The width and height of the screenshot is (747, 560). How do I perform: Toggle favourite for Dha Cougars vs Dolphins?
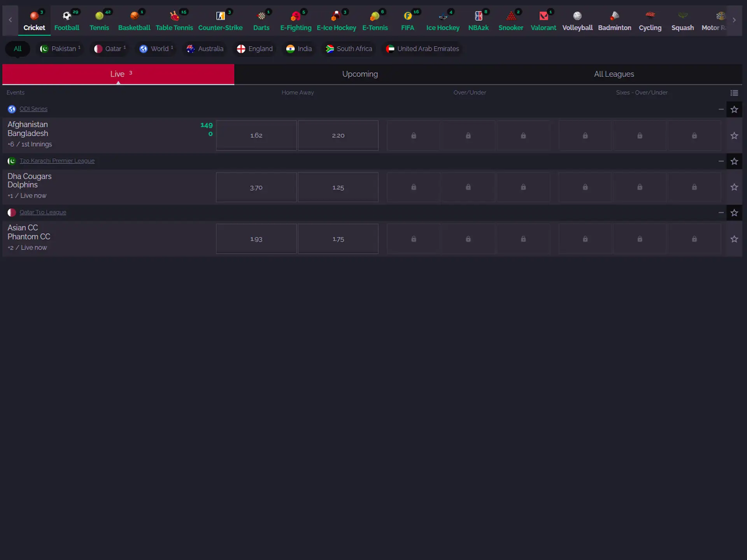(734, 187)
